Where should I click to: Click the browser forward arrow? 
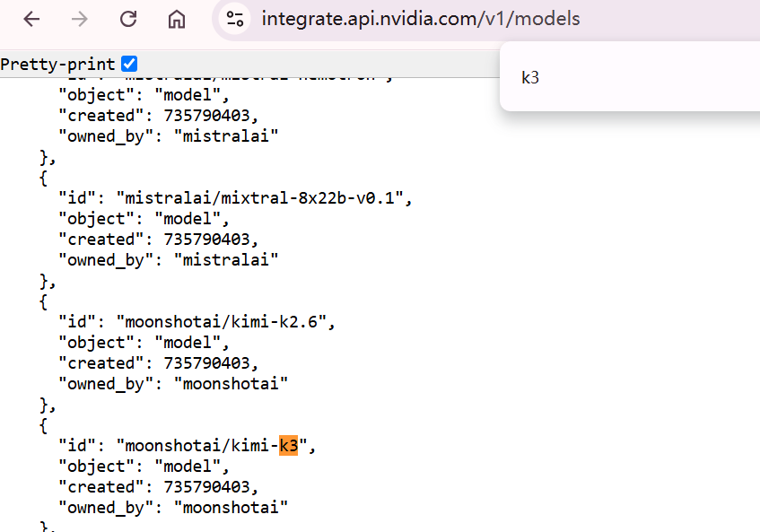pyautogui.click(x=80, y=20)
